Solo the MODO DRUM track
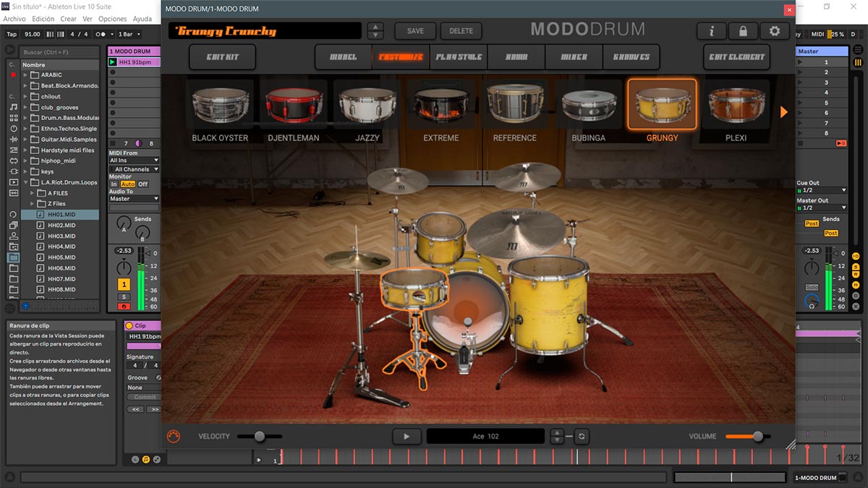This screenshot has width=868, height=488. [x=124, y=296]
